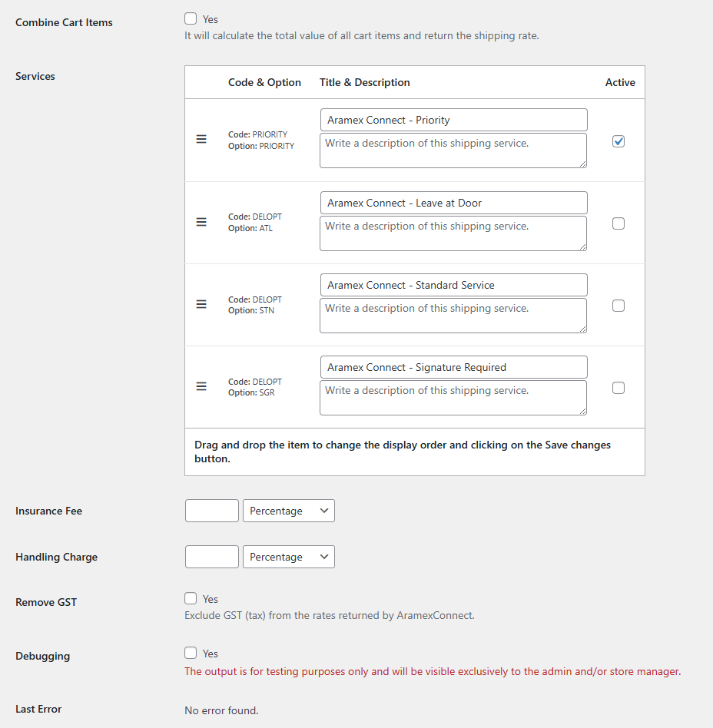Click the Priority service description textarea
This screenshot has width=713, height=728.
(x=453, y=151)
